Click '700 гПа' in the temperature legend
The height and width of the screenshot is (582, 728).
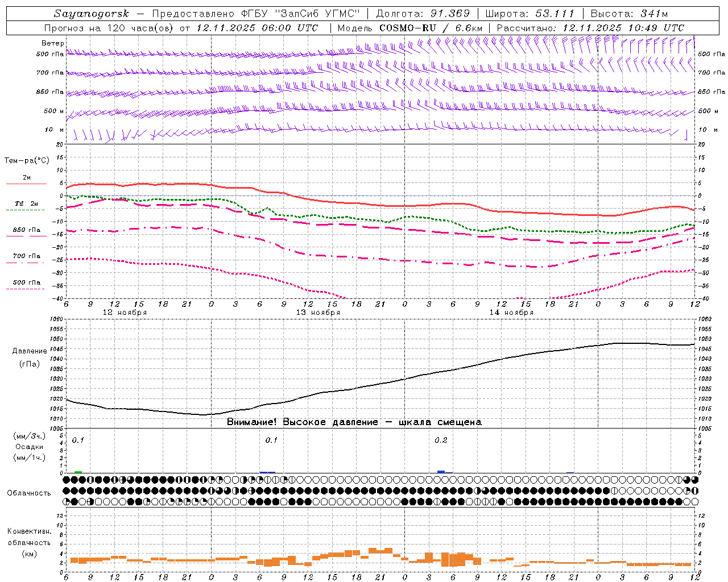[27, 256]
